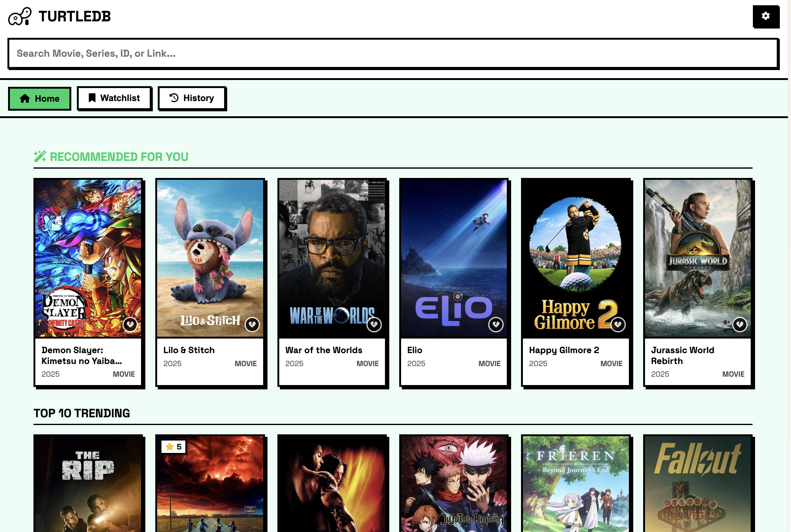Click heart icon on Happy Gilmore 2 poster
This screenshot has height=532, width=791.
point(618,324)
